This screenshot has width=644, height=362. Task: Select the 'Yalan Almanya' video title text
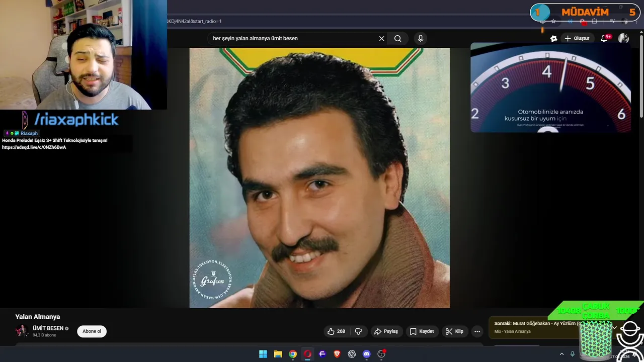click(38, 317)
